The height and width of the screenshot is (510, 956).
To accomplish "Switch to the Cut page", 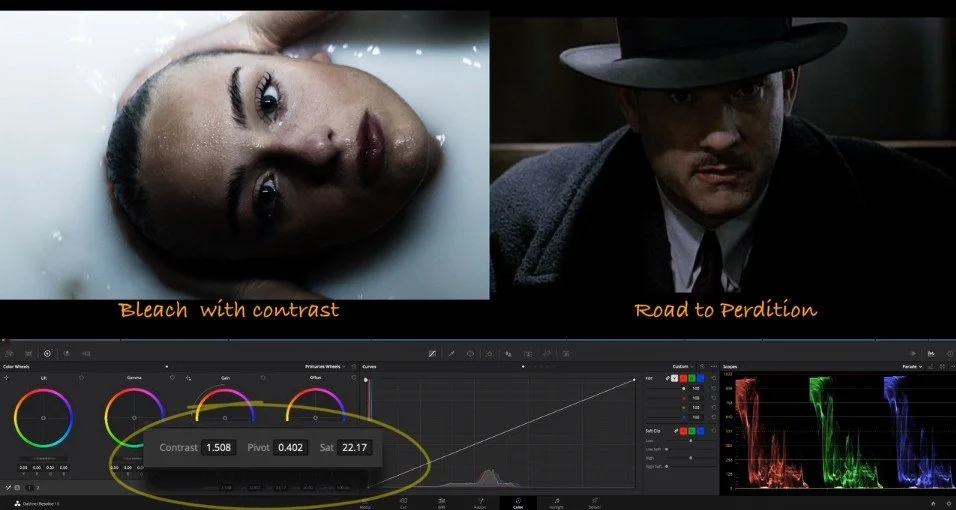I will [x=403, y=503].
